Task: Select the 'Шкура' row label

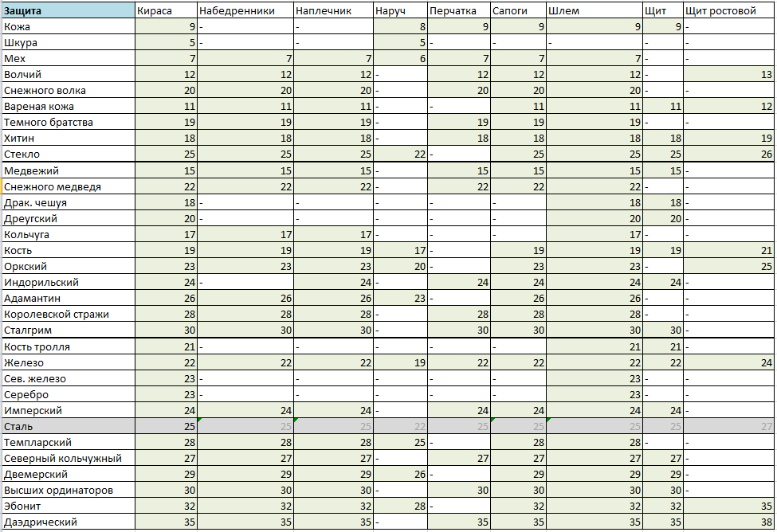Action: click(69, 42)
